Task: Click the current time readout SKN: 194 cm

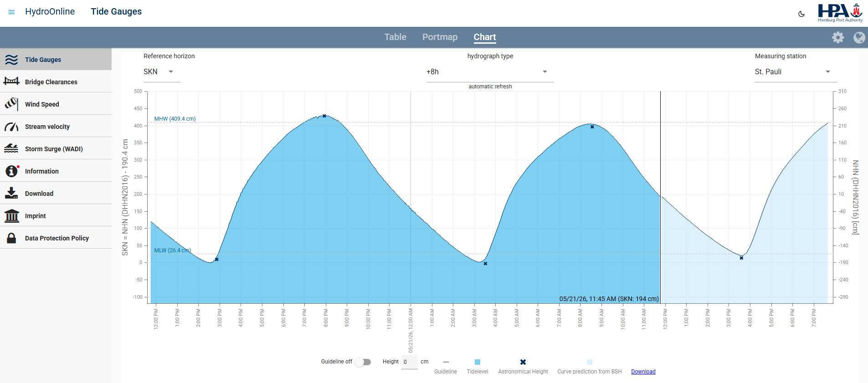Action: [x=609, y=299]
